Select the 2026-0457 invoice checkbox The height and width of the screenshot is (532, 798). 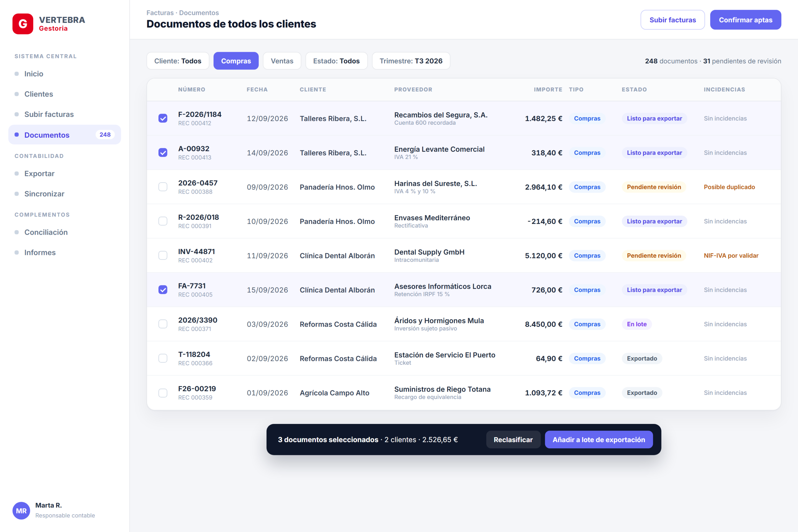click(163, 186)
